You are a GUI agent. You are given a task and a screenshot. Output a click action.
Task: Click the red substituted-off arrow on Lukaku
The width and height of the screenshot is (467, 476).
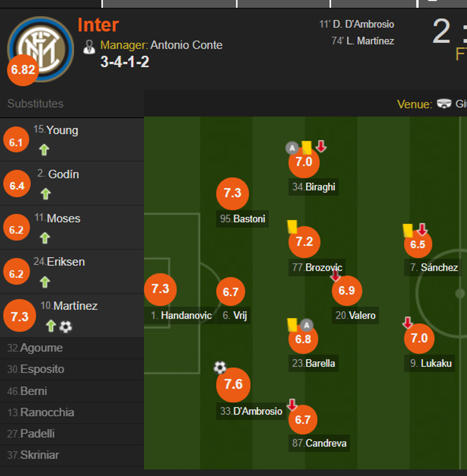[x=407, y=323]
